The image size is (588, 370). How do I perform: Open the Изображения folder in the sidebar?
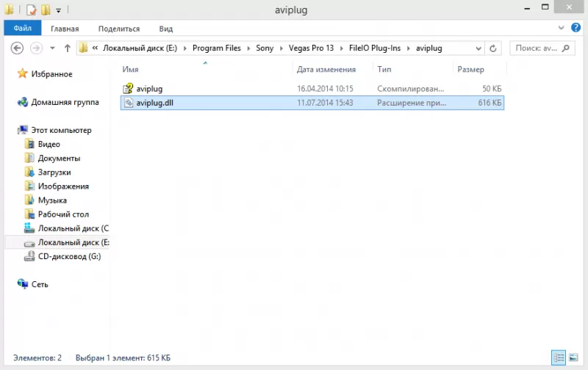tap(63, 186)
